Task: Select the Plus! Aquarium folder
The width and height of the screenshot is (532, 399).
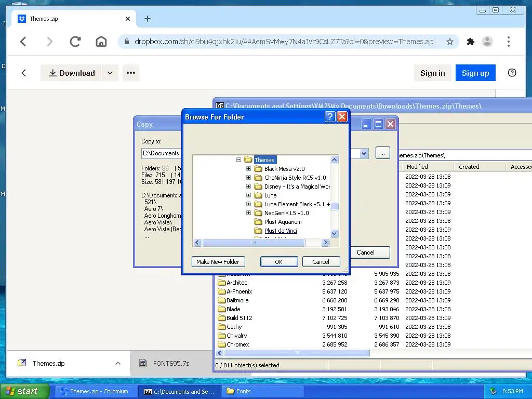Action: click(x=283, y=221)
